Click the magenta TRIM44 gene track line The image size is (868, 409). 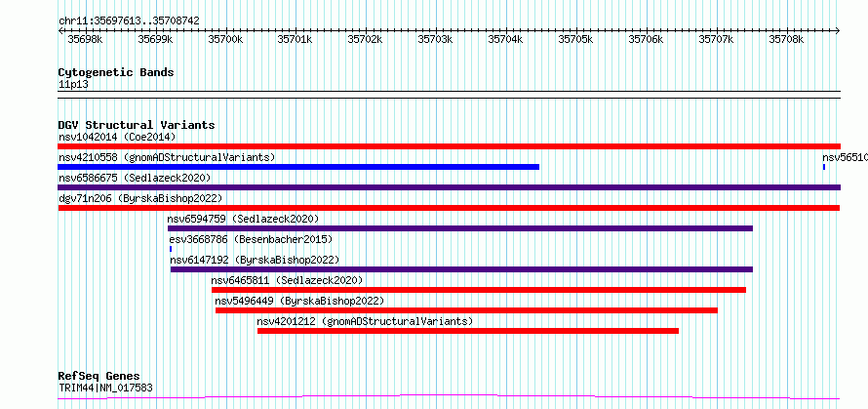coord(449,397)
